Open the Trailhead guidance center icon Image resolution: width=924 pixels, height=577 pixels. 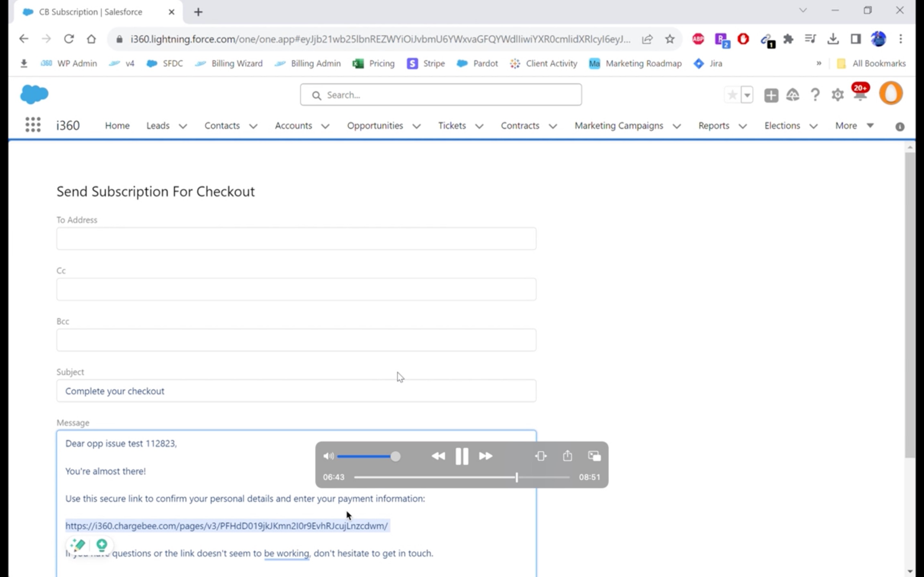[x=793, y=95]
